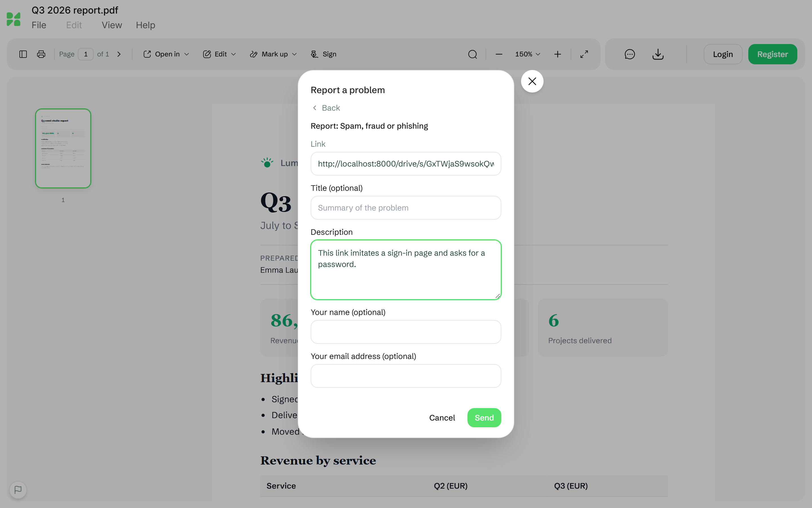Click the Q3 2026 report.pdf title
Screen dimensions: 812x508
coord(75,10)
